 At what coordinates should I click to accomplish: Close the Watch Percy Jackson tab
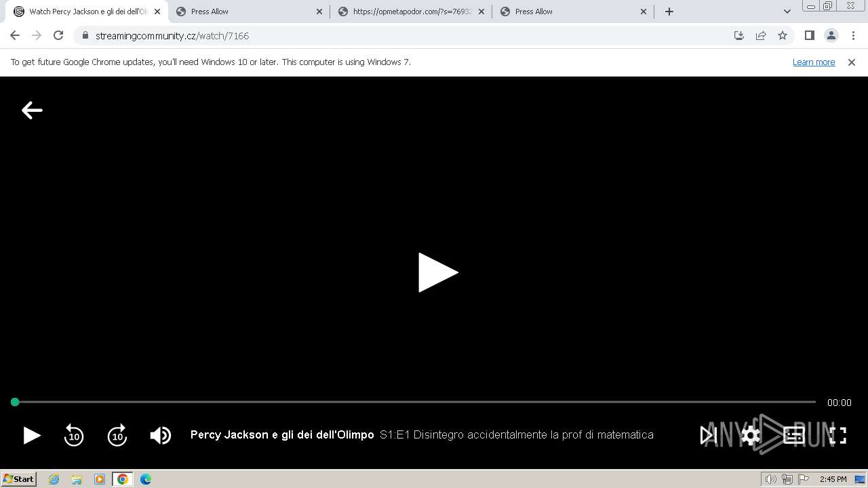pyautogui.click(x=157, y=12)
